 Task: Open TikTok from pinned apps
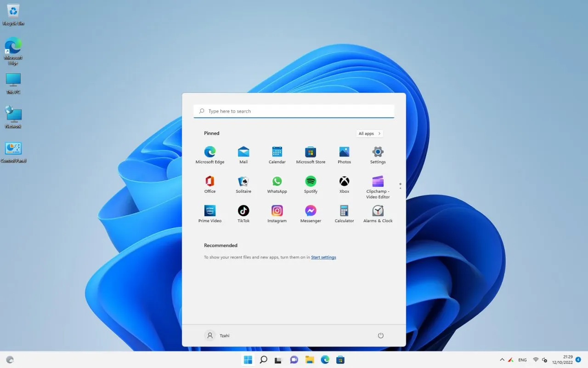click(x=243, y=211)
